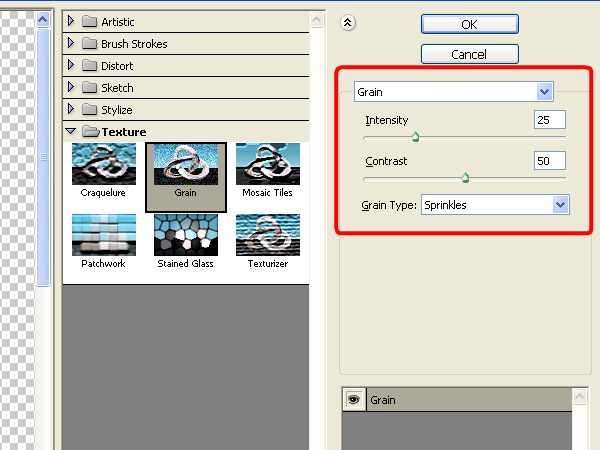This screenshot has height=450, width=600.
Task: Expand the Stylize filter folder
Action: (x=71, y=109)
